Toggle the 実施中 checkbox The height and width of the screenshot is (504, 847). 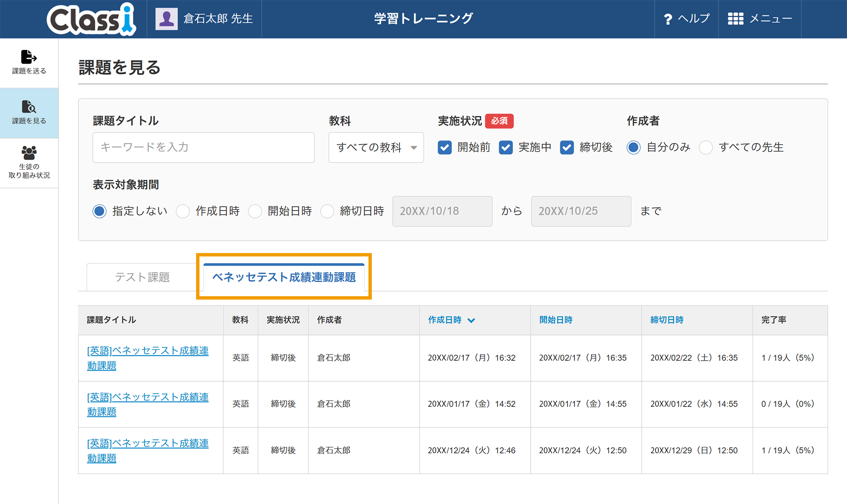coord(506,147)
